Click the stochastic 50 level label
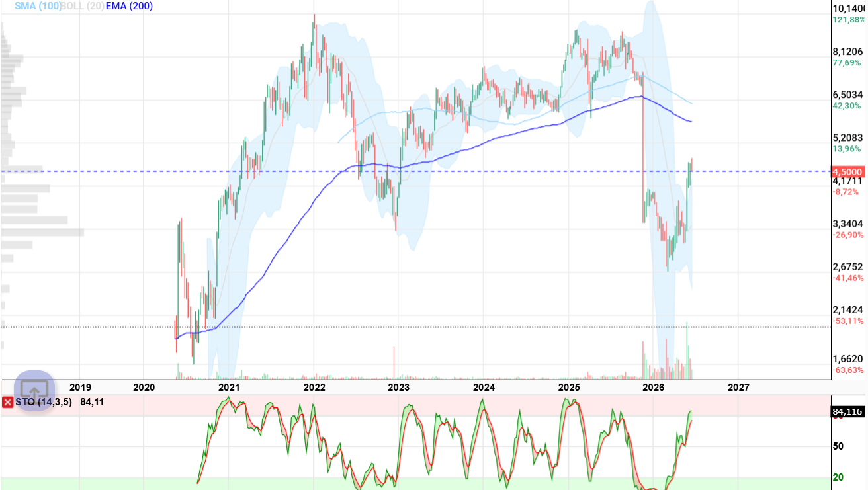The width and height of the screenshot is (868, 490). 838,446
